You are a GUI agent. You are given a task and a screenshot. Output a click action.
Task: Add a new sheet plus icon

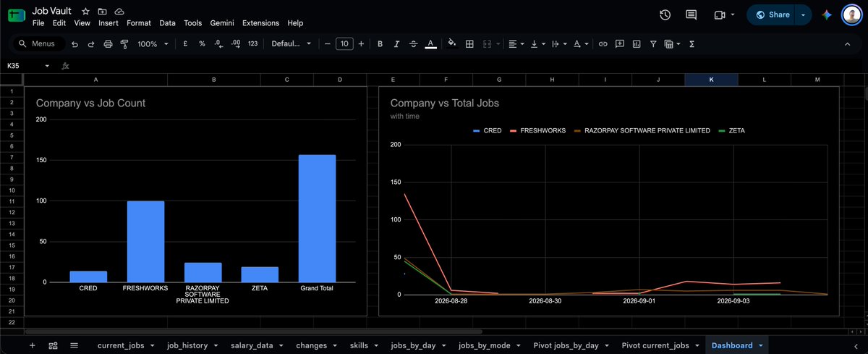tap(32, 346)
